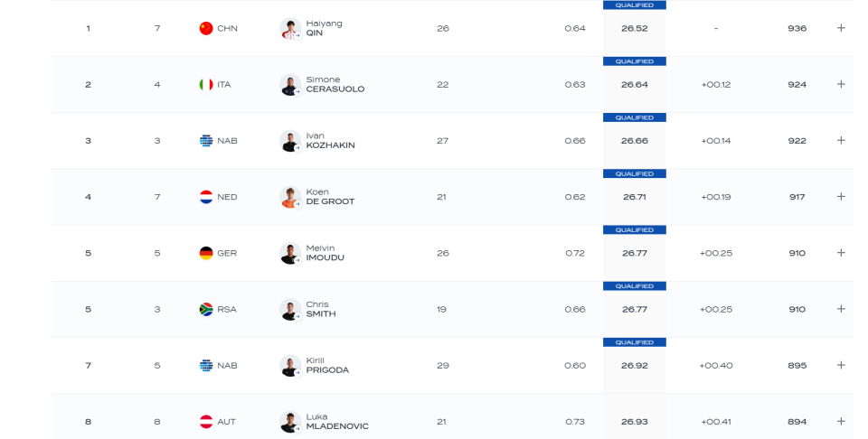Viewport: 868px width, 439px height.
Task: Expand Koen De Groot's row
Action: pyautogui.click(x=841, y=196)
